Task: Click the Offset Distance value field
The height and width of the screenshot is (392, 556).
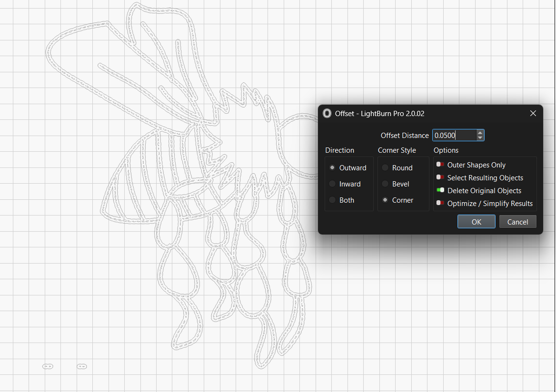Action: coord(453,135)
